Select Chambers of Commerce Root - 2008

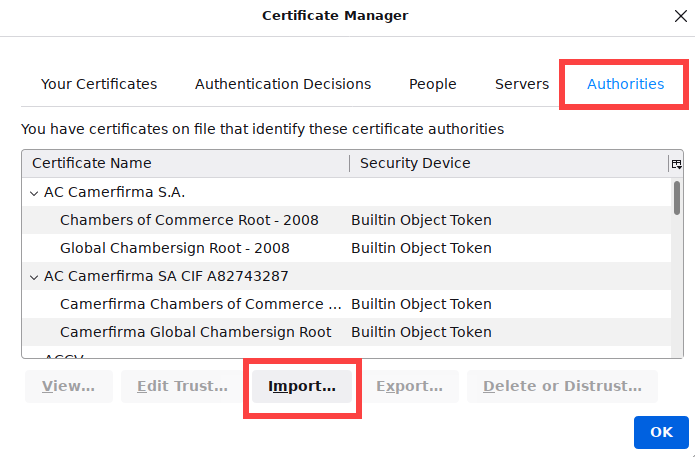tap(189, 220)
